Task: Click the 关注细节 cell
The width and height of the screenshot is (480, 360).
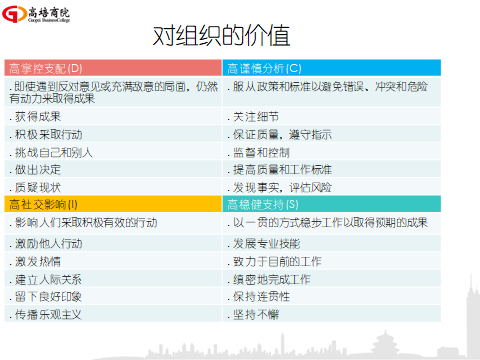Action: pyautogui.click(x=332, y=116)
